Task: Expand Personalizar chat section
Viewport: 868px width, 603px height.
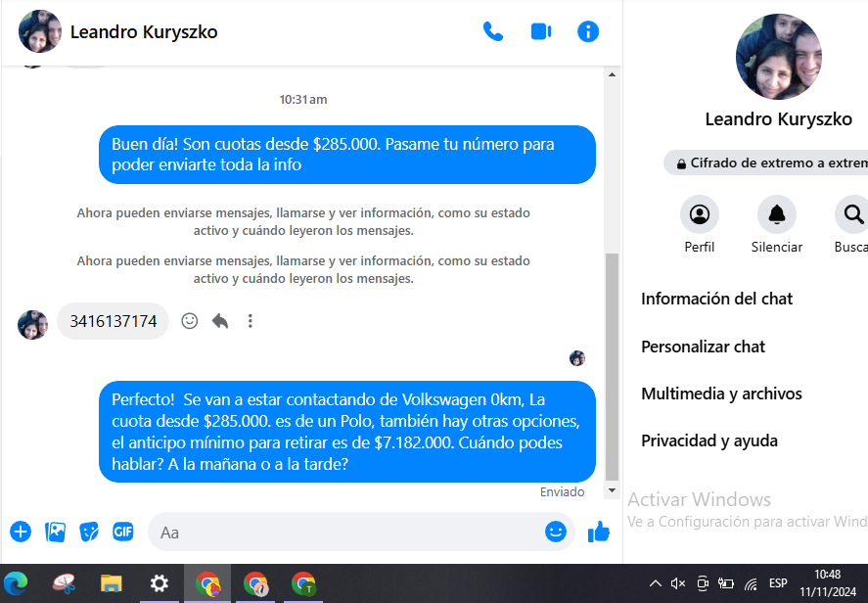Action: coord(704,347)
